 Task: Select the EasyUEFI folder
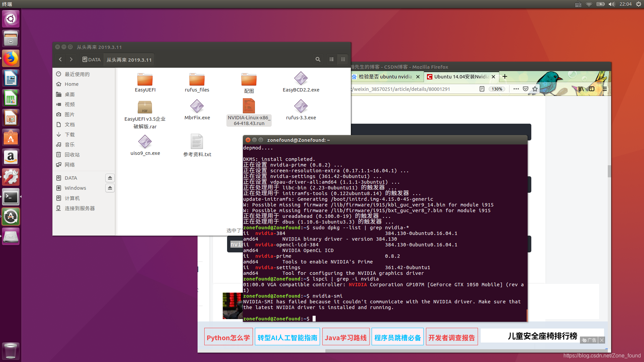click(145, 82)
